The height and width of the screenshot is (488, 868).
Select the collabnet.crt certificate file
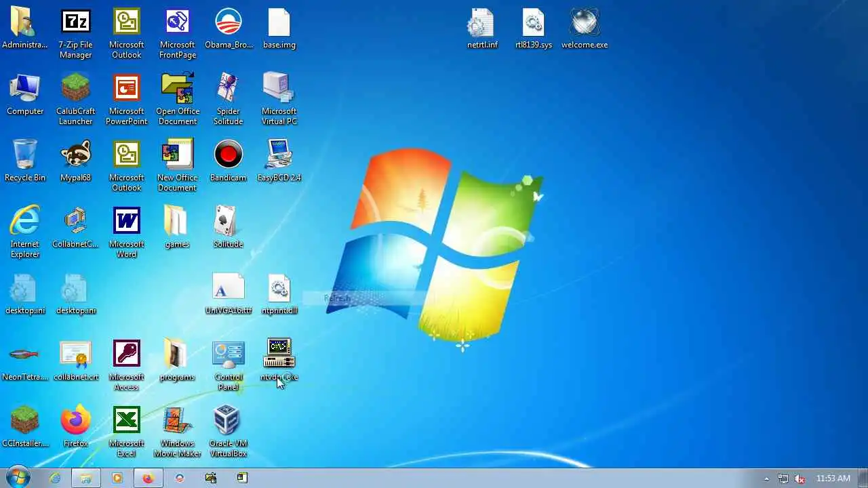75,361
